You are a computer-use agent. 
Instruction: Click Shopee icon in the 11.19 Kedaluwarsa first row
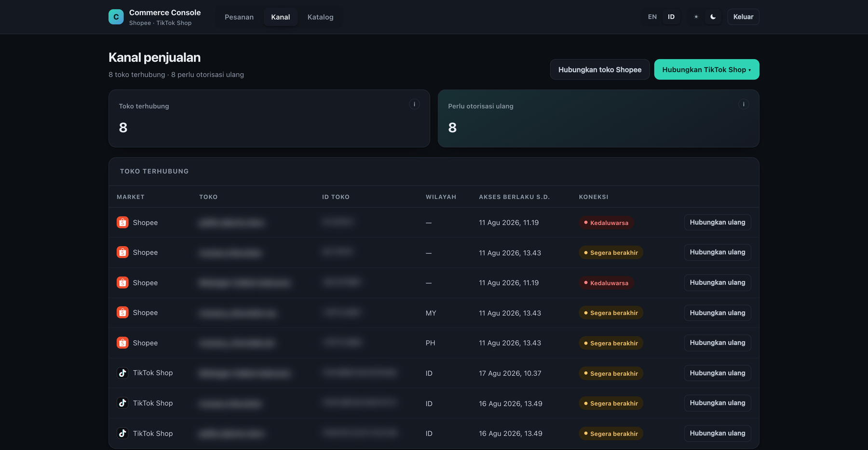pos(122,222)
